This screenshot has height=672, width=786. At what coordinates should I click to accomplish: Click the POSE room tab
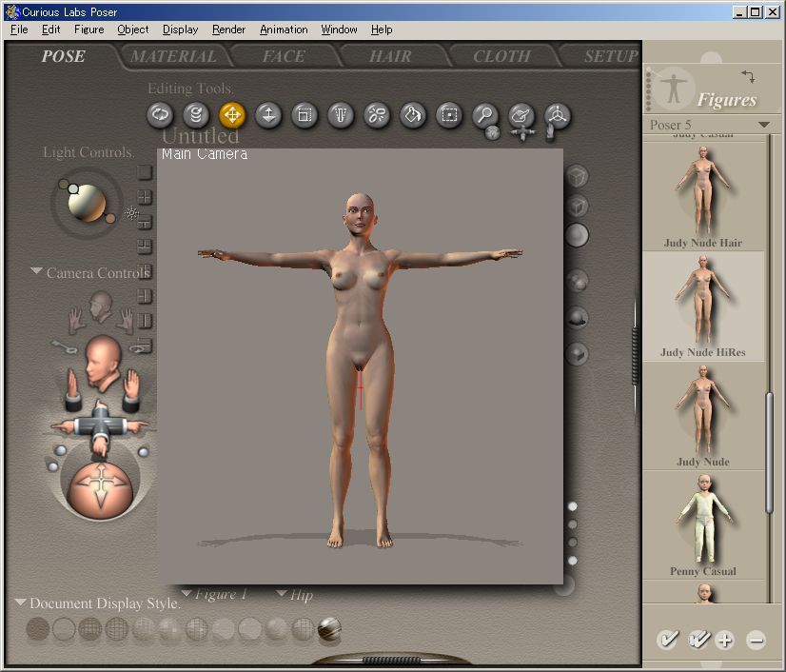[63, 56]
